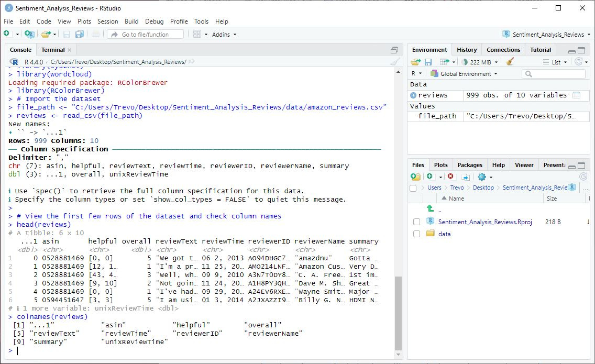Click the Save all documents icon
Viewport: 595px width, 364px height.
(79, 34)
